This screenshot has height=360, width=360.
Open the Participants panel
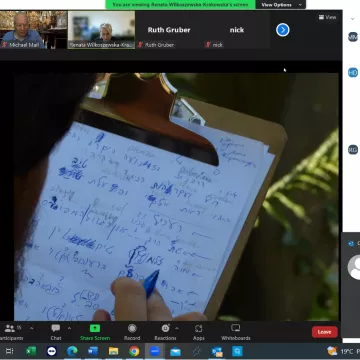[11, 332]
